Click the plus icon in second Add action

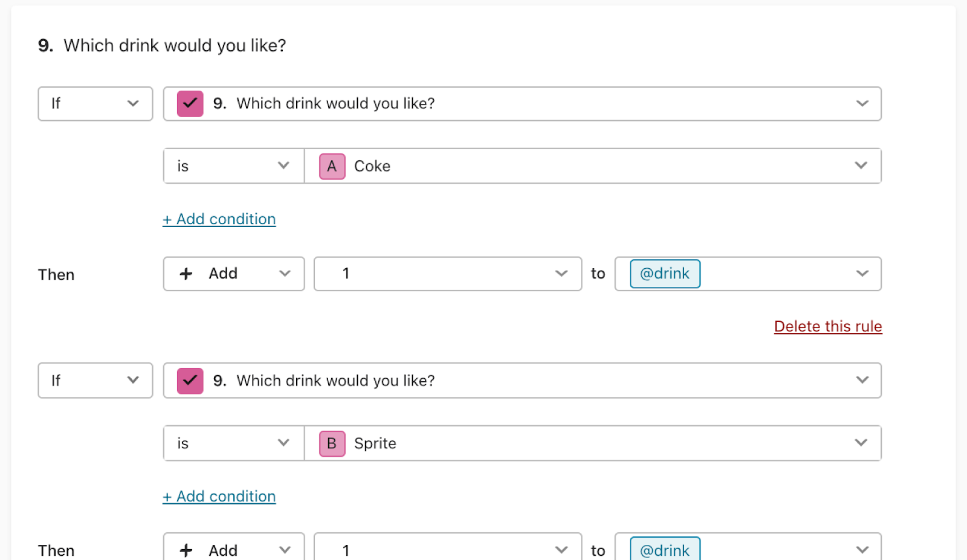186,550
